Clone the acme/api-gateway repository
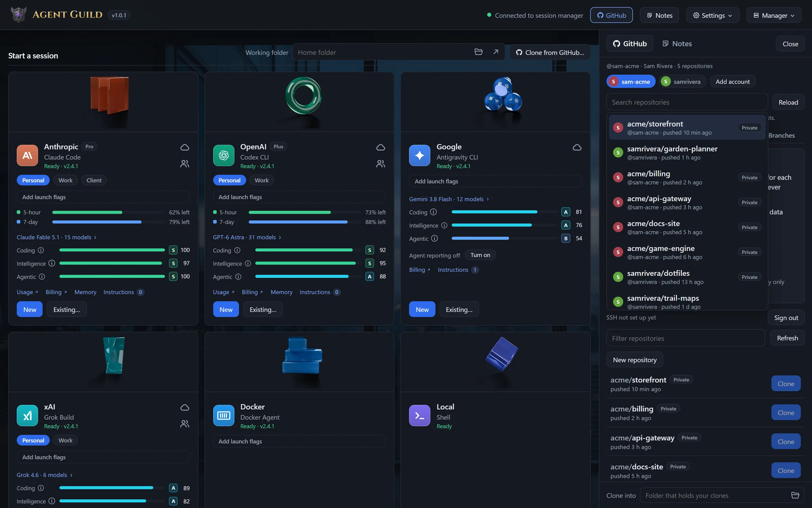812x508 pixels. (x=786, y=442)
